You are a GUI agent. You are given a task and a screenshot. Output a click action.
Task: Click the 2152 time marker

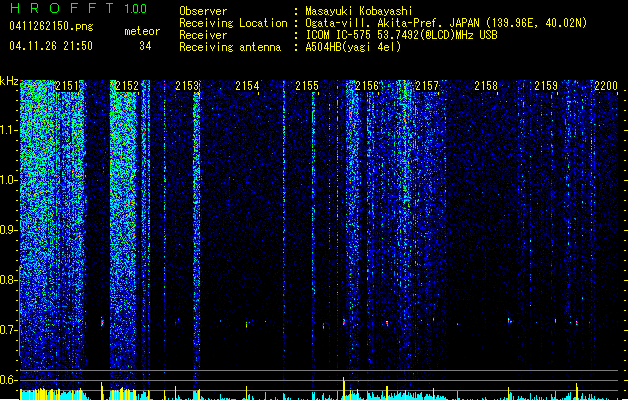pyautogui.click(x=127, y=86)
